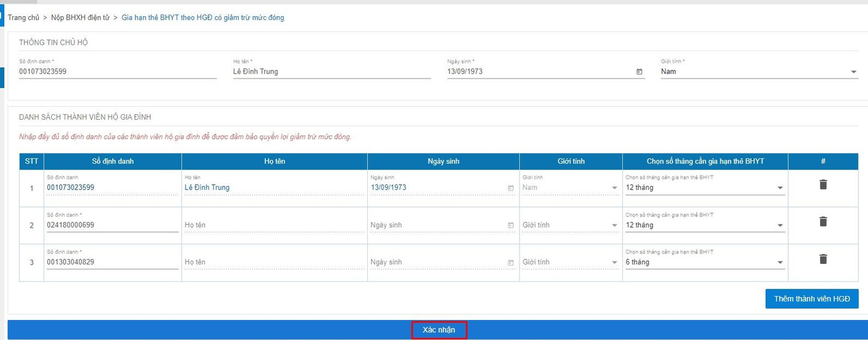868x340 pixels.
Task: Click householder Số định danh field
Action: pyautogui.click(x=117, y=72)
